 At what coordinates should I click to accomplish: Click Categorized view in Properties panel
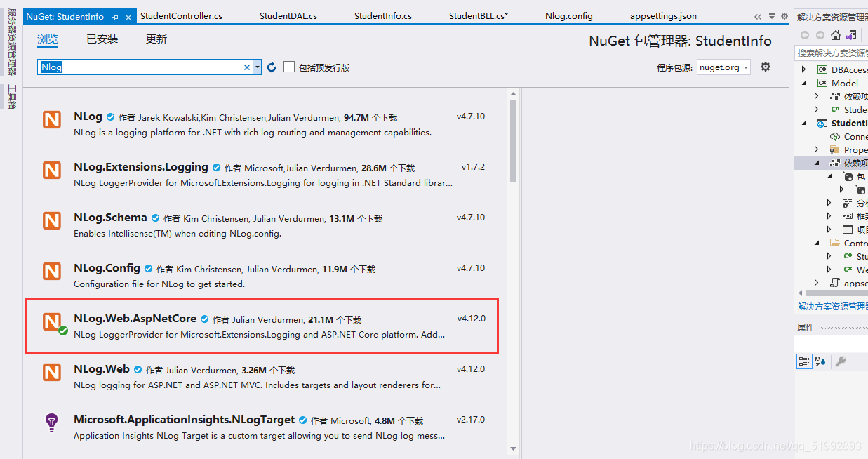click(x=804, y=361)
